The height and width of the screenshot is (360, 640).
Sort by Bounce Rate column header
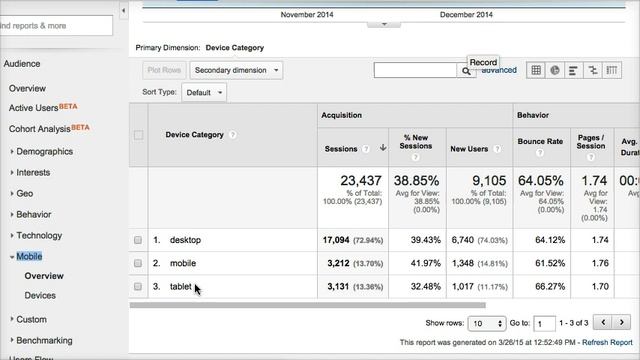[540, 142]
